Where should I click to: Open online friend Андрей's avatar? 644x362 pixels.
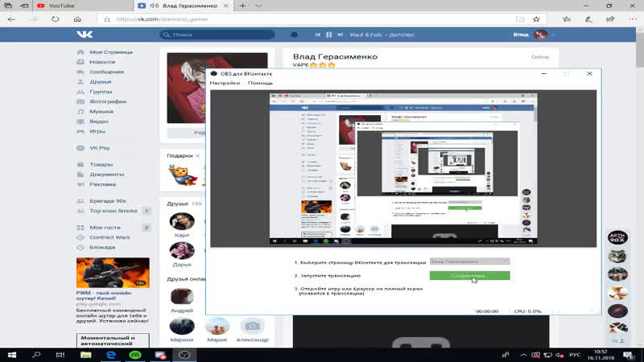pos(182,296)
